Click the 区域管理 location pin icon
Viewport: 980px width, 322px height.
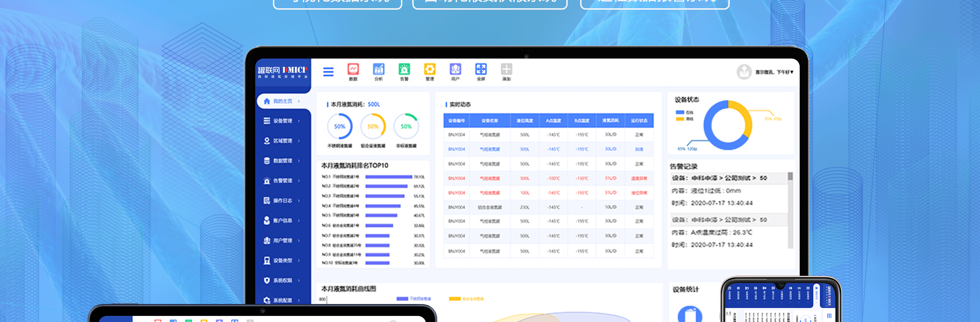[x=267, y=141]
